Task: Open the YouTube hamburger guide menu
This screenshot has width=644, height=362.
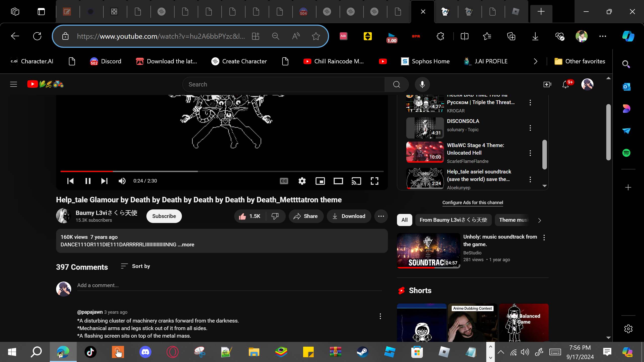Action: (14, 84)
